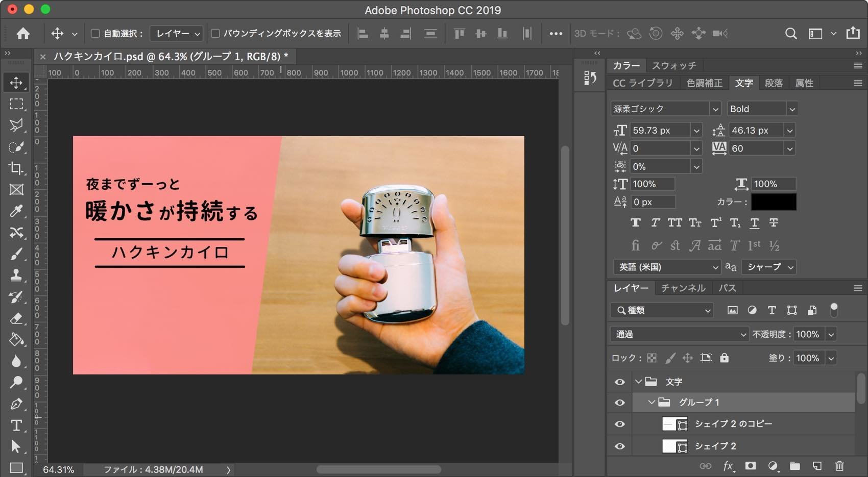The width and height of the screenshot is (868, 477).
Task: Toggle underline text style
Action: [x=754, y=222]
